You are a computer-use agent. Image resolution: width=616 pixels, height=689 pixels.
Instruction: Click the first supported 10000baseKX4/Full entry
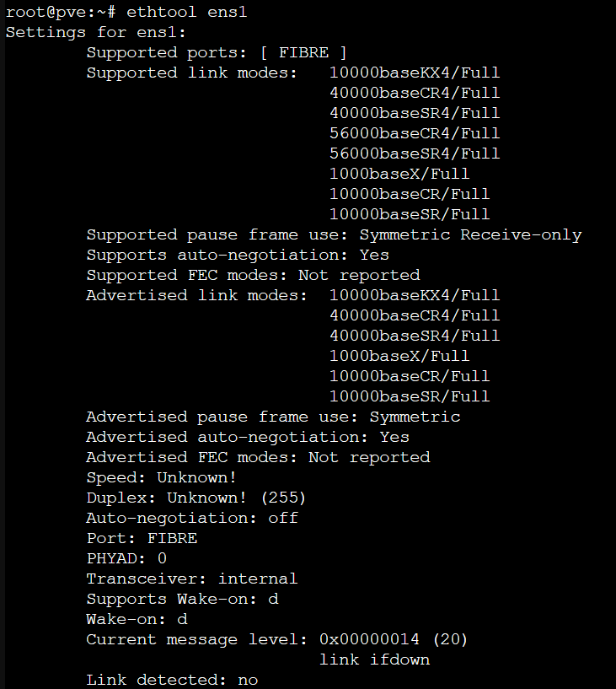click(x=415, y=73)
